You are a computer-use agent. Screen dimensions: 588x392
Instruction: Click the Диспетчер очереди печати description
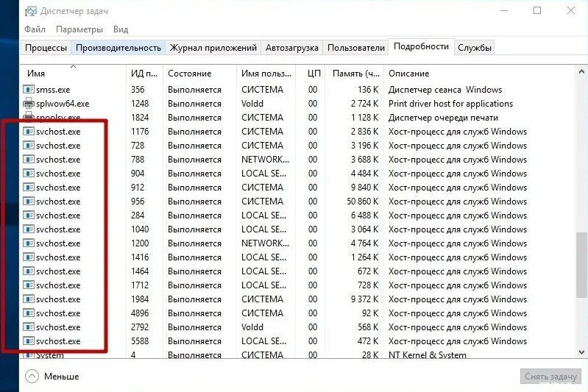pos(443,118)
